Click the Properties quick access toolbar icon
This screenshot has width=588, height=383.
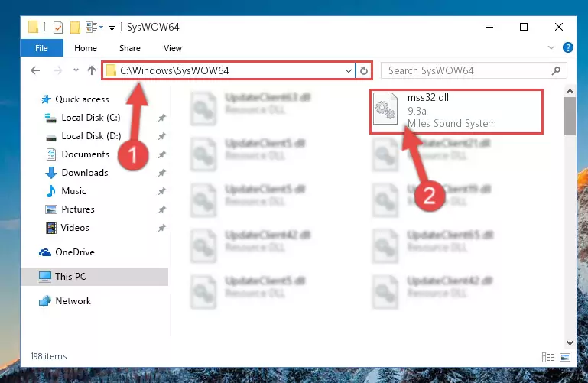(58, 28)
